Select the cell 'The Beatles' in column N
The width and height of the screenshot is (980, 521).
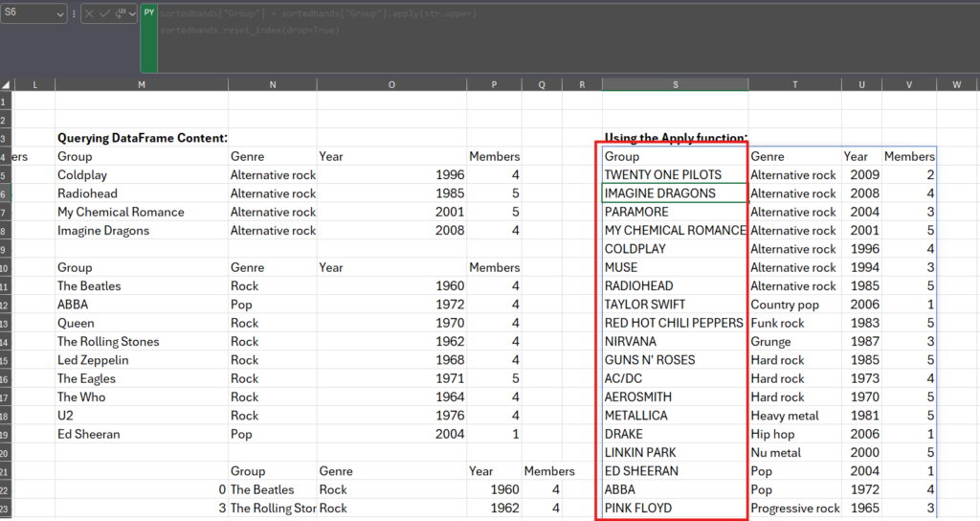tap(273, 489)
